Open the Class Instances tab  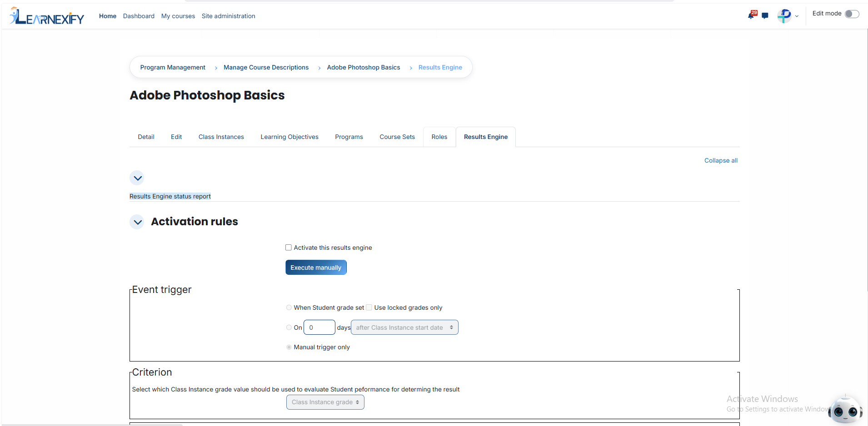221,137
